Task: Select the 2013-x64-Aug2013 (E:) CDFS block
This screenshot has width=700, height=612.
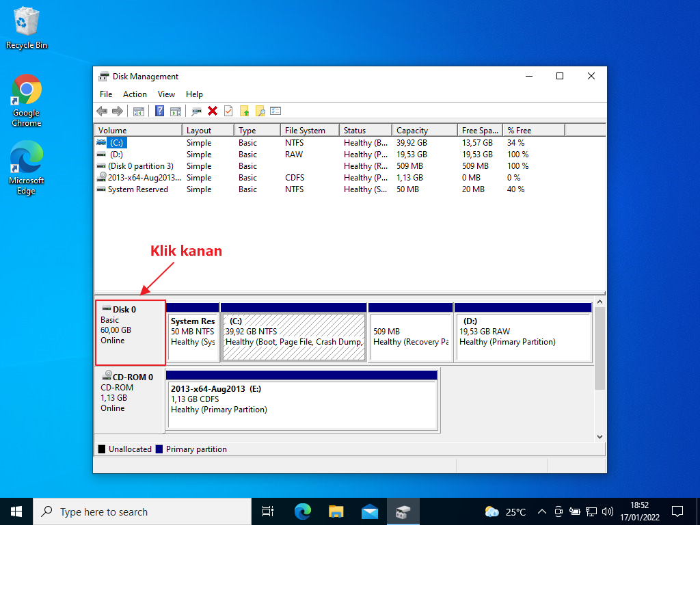Action: pyautogui.click(x=301, y=400)
